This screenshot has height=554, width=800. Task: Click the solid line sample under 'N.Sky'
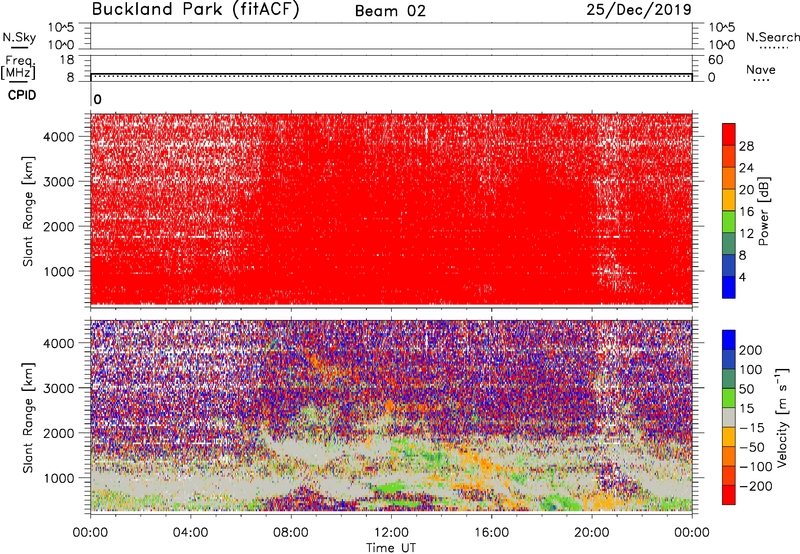(19, 47)
